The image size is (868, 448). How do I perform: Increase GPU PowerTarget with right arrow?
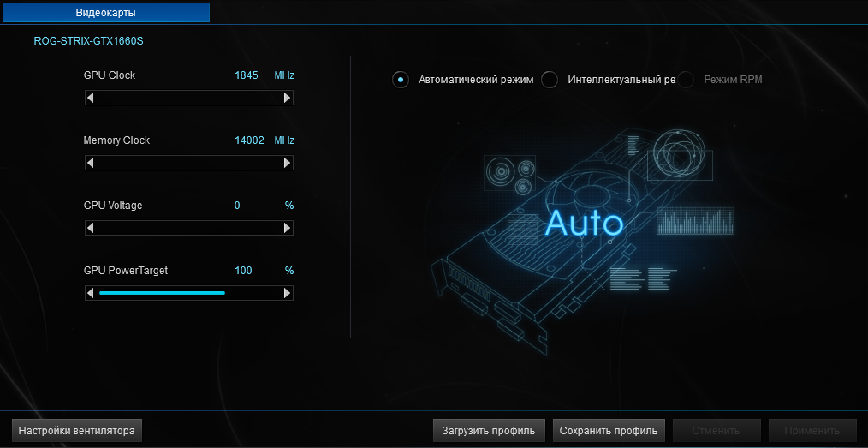pos(287,293)
